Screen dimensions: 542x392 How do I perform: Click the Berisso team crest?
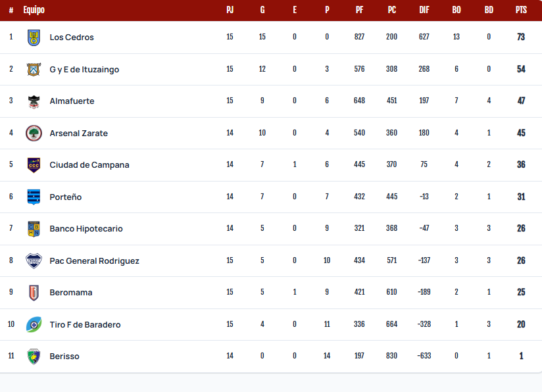click(34, 356)
